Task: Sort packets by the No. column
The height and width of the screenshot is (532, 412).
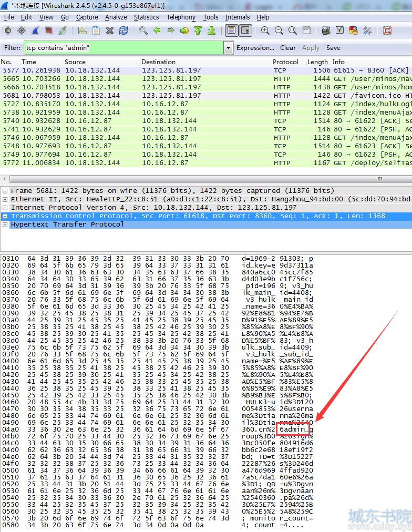Action: click(10, 62)
